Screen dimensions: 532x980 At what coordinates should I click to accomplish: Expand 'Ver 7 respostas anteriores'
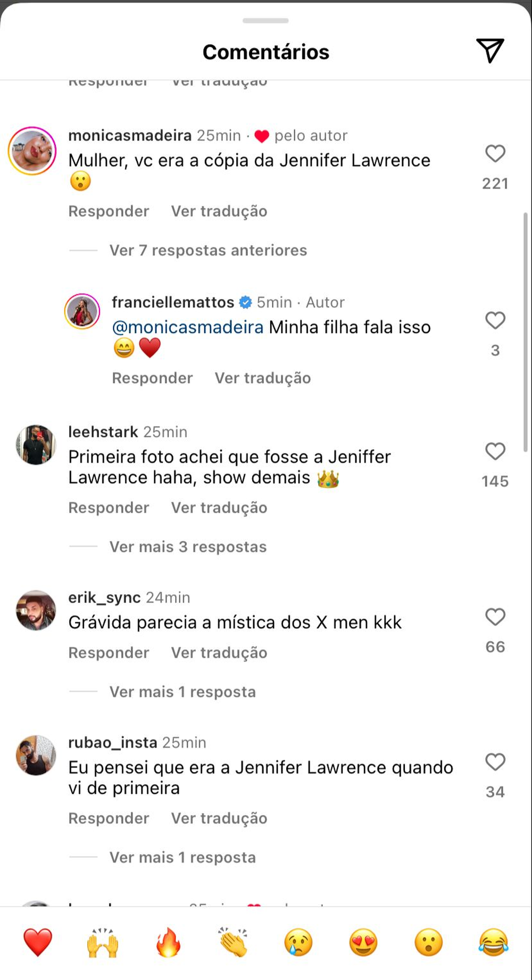click(x=207, y=250)
